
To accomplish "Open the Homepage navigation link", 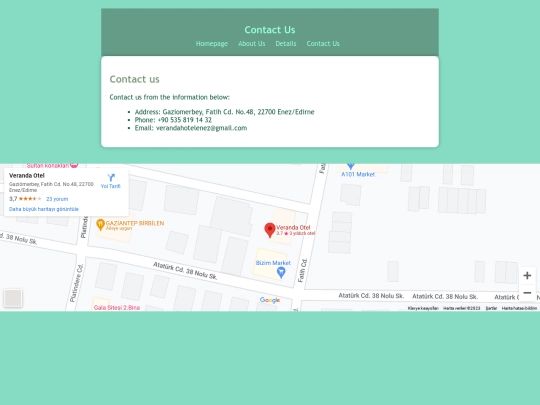I will coord(212,44).
